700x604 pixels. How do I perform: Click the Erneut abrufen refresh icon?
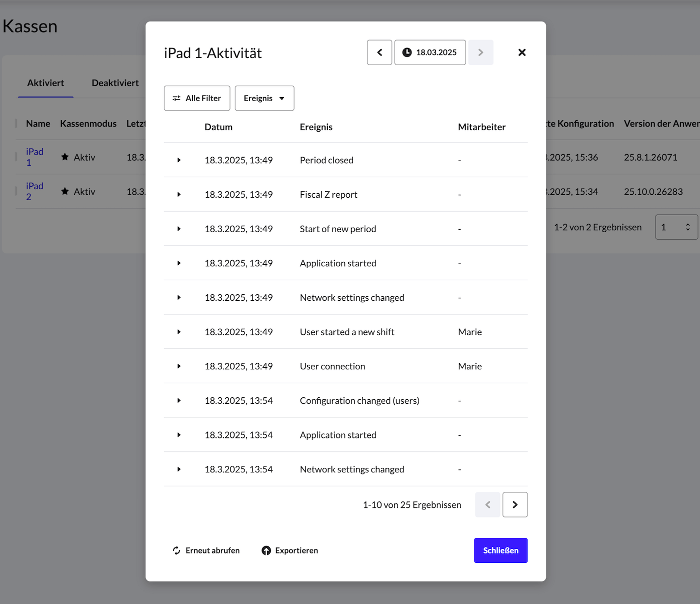pos(176,550)
